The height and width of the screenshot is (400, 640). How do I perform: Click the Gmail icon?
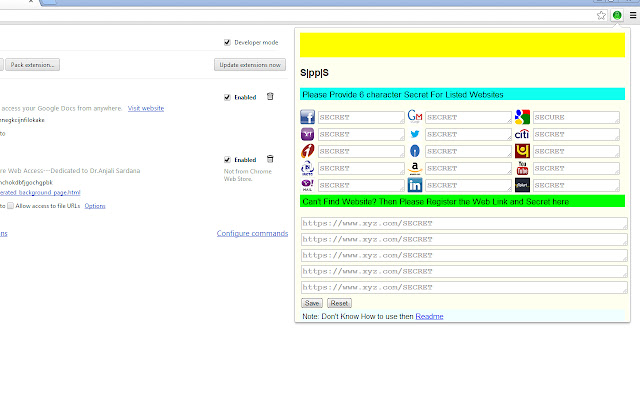415,117
